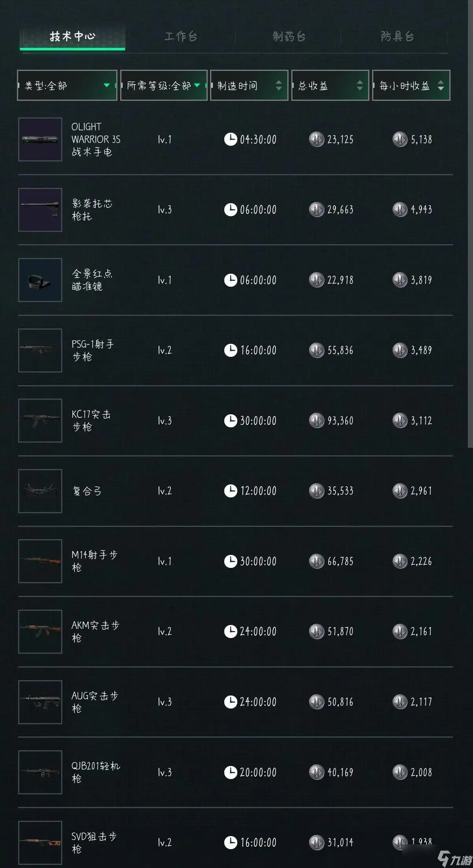Expand the 所需等级:全部 level dropdown
This screenshot has width=473, height=868.
coord(164,85)
